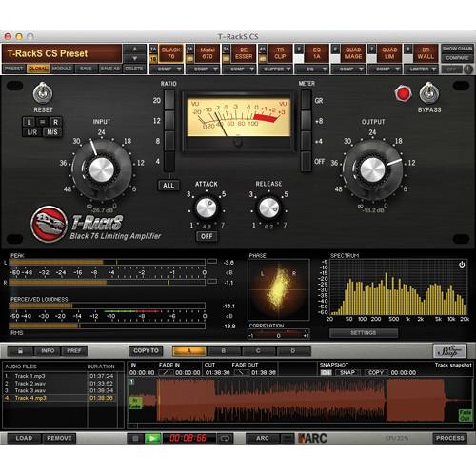This screenshot has width=476, height=476.
Task: Click the red power indicator light
Action: pyautogui.click(x=403, y=94)
